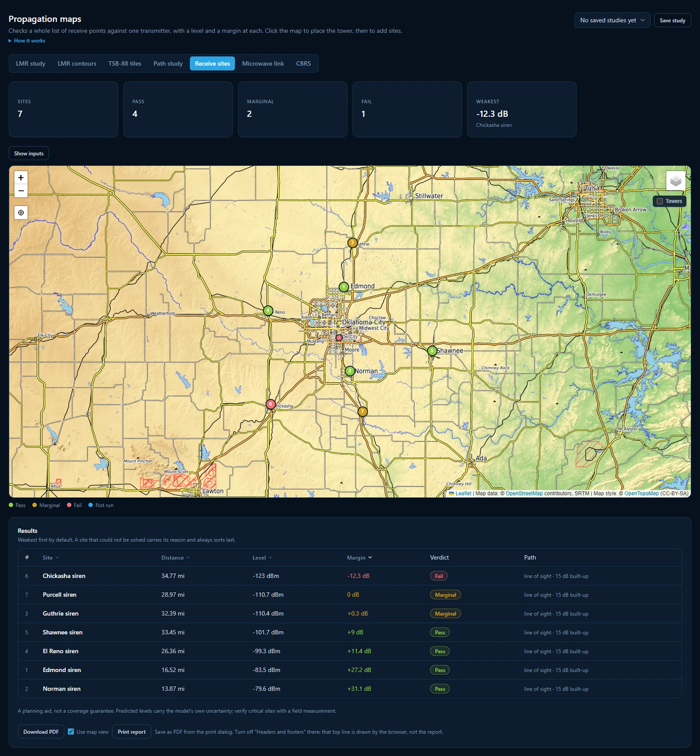The height and width of the screenshot is (756, 700).
Task: Locate position with the map target icon
Action: (21, 212)
